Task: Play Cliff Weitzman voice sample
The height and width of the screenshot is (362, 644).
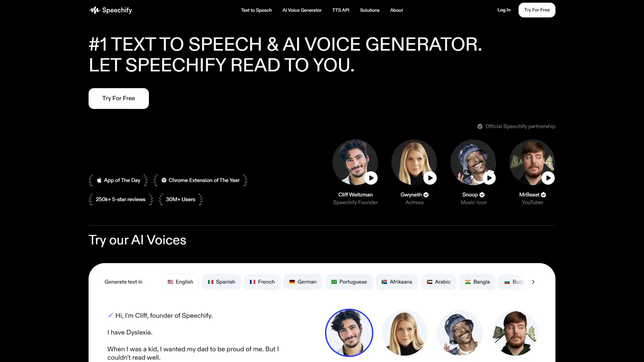Action: [371, 178]
